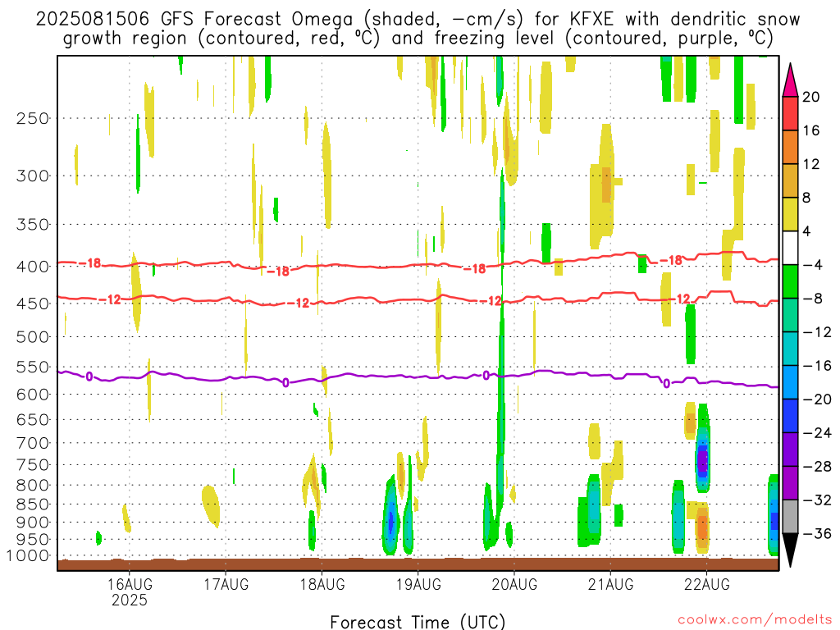Screen dimensions: 840x630
Task: Click the dark blue band between -20 and -24
Action: point(790,416)
